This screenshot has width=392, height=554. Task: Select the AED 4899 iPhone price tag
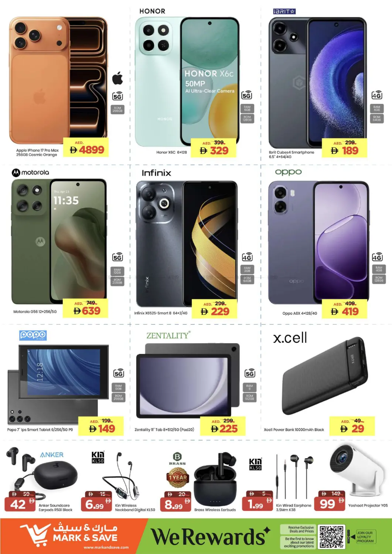click(86, 148)
